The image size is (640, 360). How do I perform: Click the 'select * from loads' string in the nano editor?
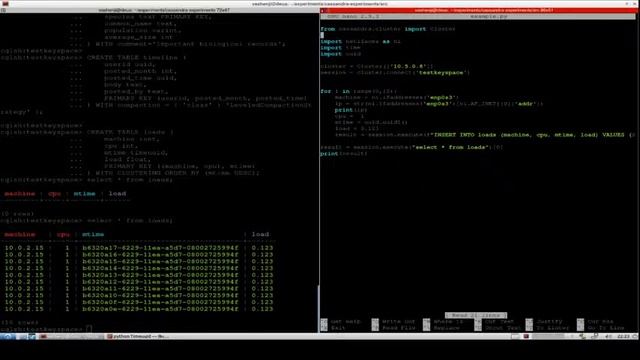451,147
